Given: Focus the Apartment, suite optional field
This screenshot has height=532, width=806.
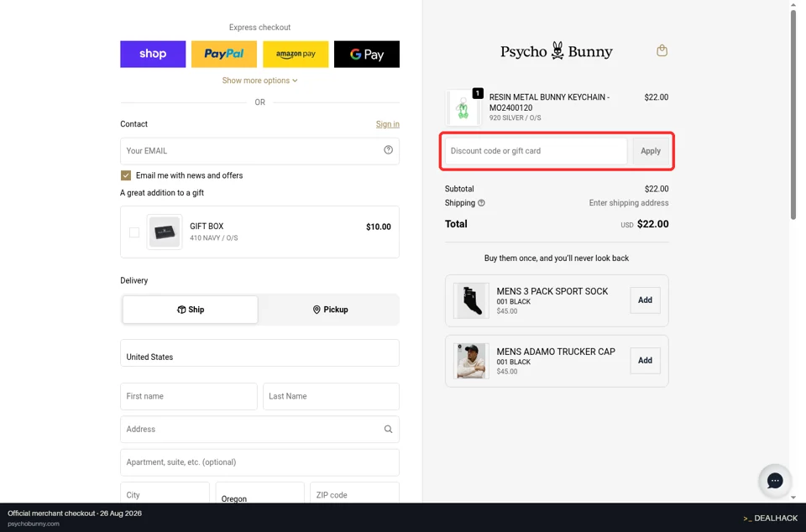Looking at the screenshot, I should [x=259, y=462].
